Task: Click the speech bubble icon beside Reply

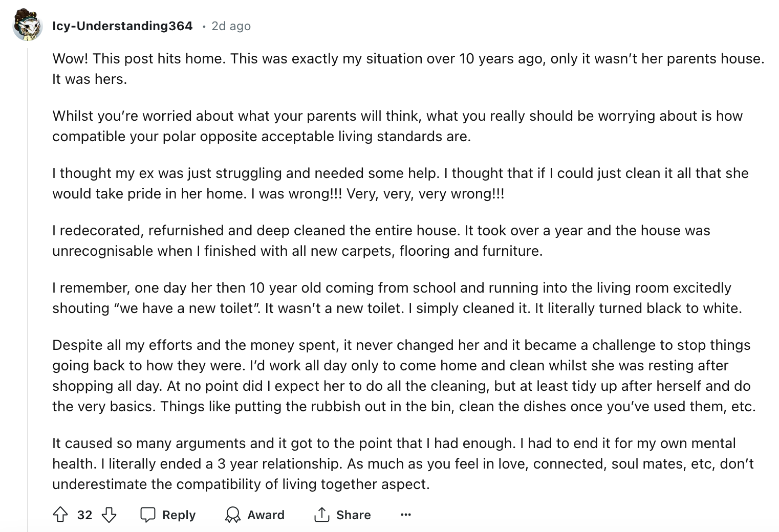Action: pos(149,515)
